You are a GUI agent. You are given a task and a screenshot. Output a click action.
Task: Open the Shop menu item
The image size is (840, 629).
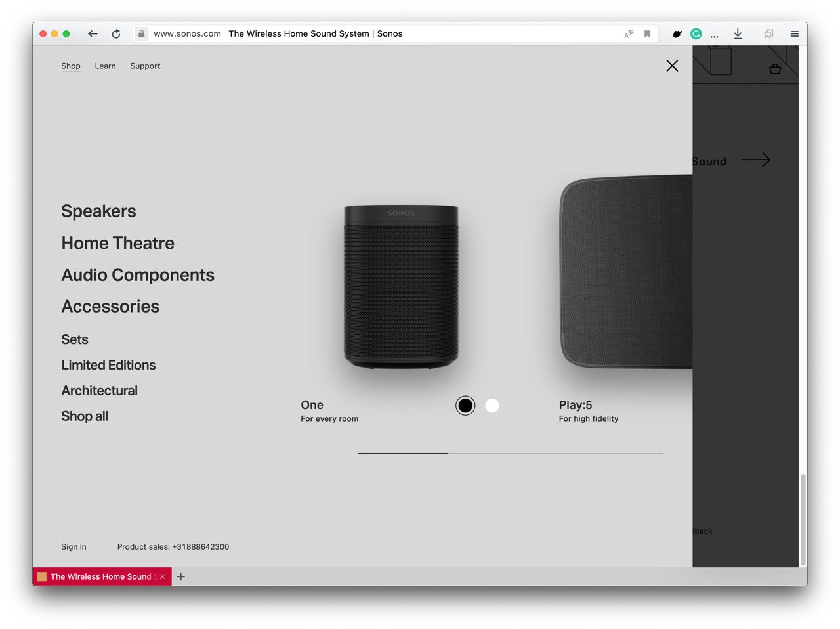coord(71,66)
